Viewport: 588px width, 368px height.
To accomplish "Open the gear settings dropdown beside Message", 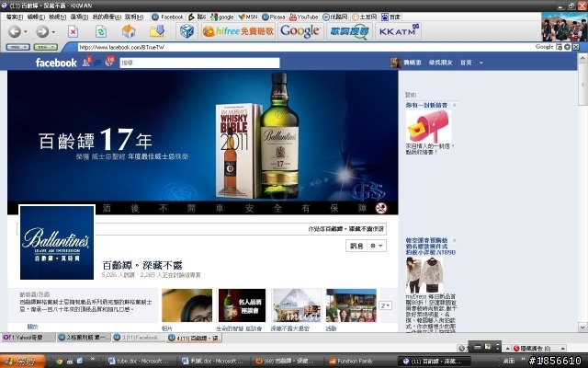I will click(x=377, y=246).
